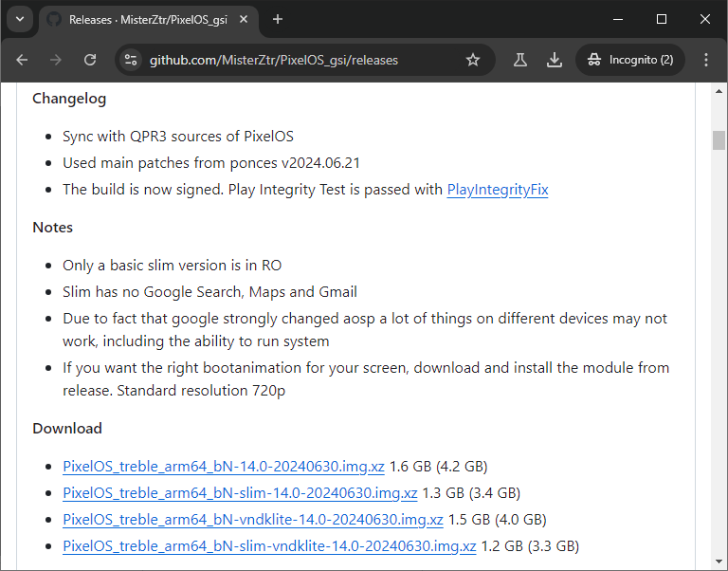
Task: Open Chrome Labs flask icon
Action: pos(520,60)
